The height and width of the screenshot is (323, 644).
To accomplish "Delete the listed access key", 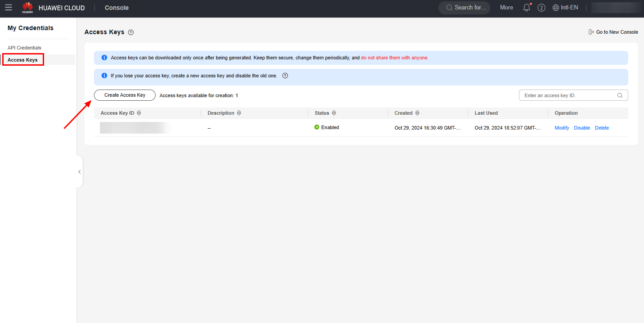I will click(602, 128).
